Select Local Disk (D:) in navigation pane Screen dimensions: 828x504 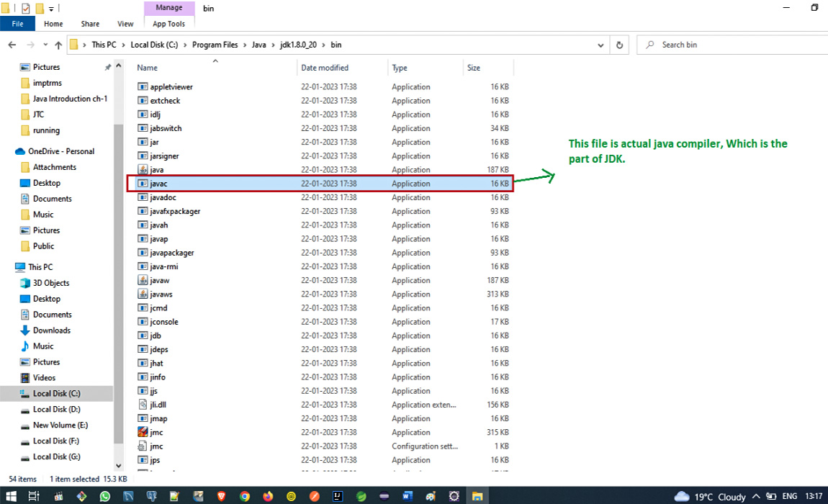tap(56, 409)
